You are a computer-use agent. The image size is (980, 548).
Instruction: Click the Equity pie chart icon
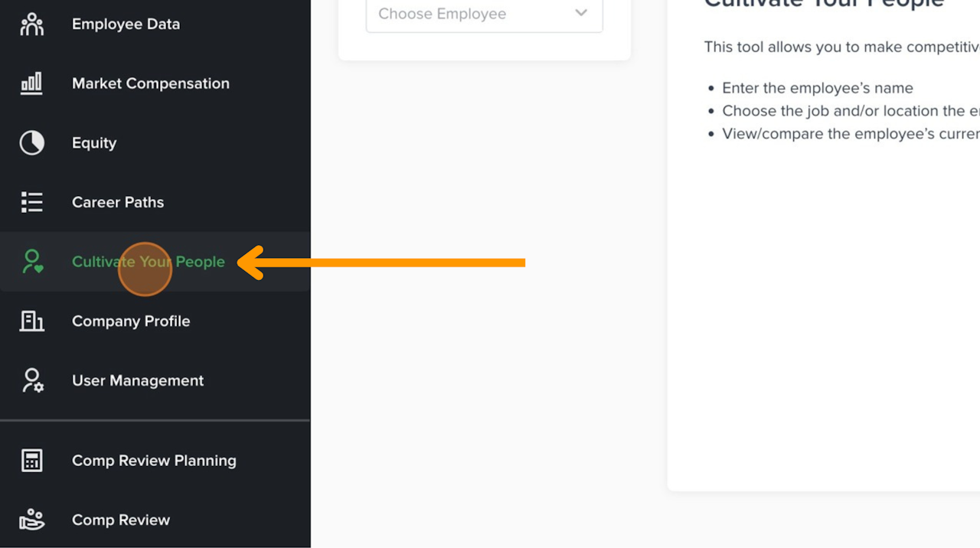tap(31, 143)
